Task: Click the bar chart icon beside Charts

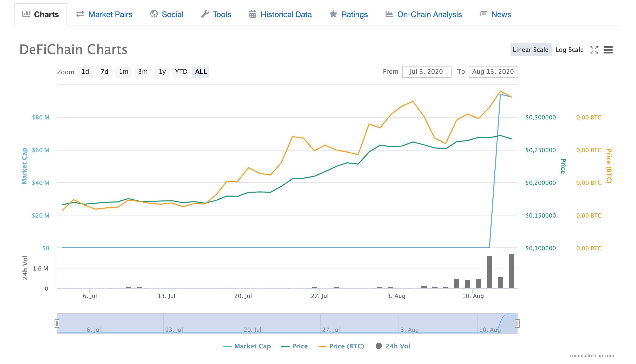Action: (26, 14)
